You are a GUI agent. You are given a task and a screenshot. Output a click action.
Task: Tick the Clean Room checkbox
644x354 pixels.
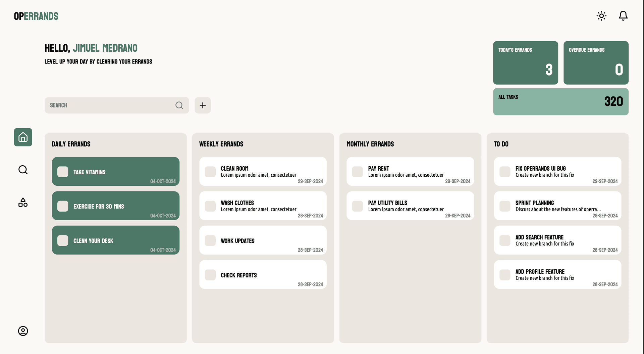[x=210, y=172]
